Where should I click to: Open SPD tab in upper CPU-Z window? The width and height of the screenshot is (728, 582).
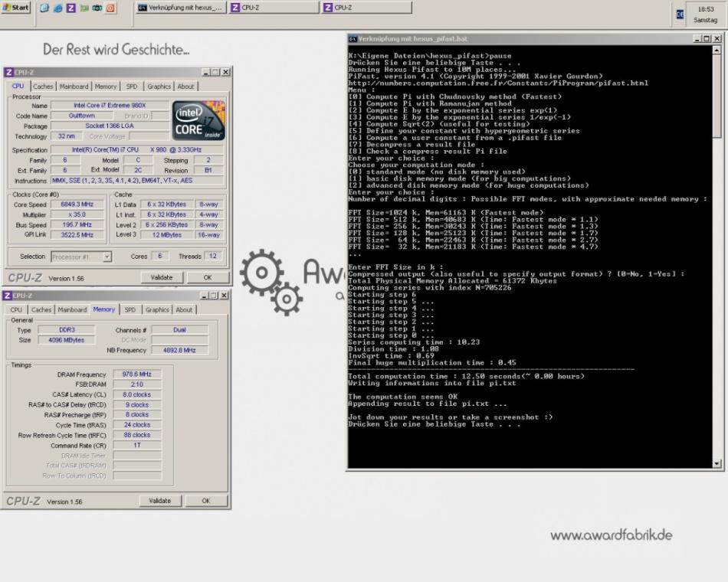pos(132,87)
